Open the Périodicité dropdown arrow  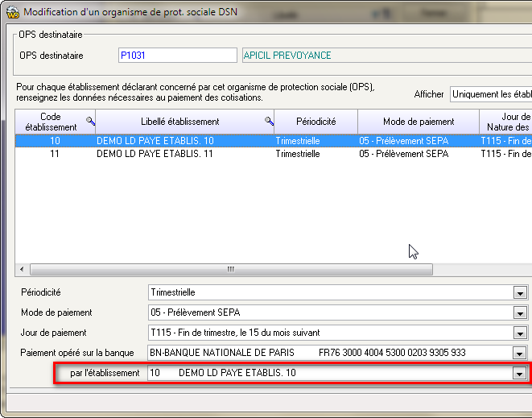click(520, 292)
